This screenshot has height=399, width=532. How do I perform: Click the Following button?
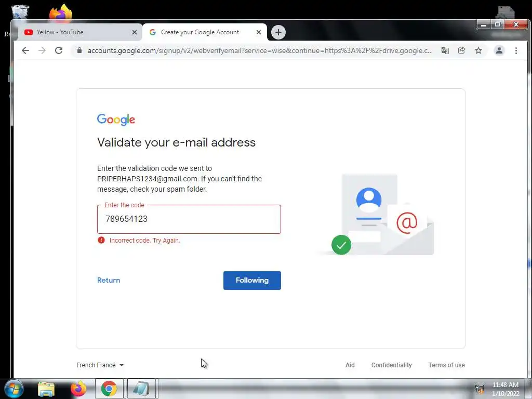(x=252, y=280)
